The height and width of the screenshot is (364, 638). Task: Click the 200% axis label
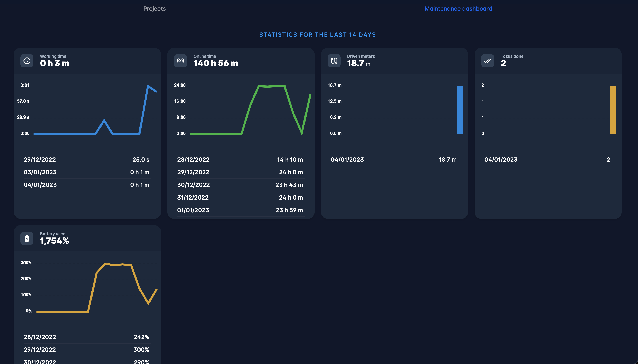(x=27, y=279)
